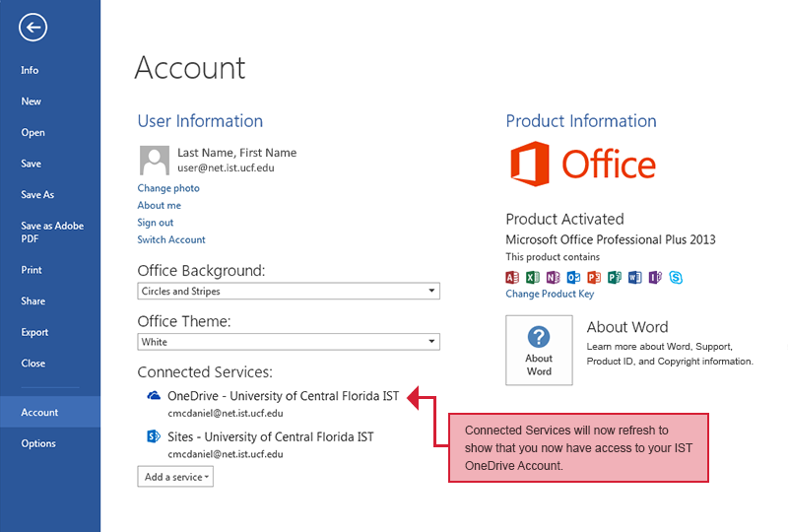Screen dimensions: 788x532
Task: Click the Change photo link
Action: [168, 188]
